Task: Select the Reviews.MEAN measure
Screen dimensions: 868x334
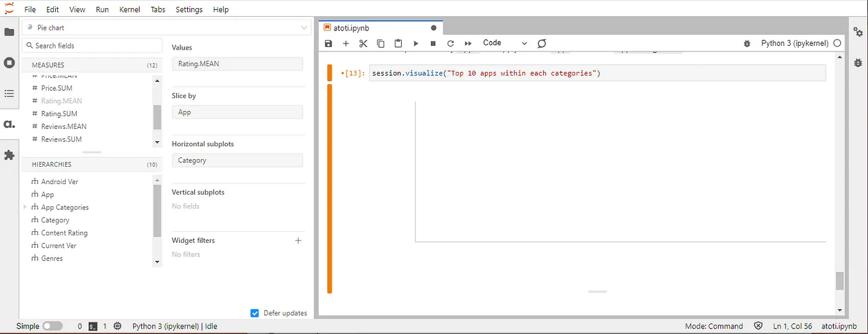Action: click(x=63, y=126)
